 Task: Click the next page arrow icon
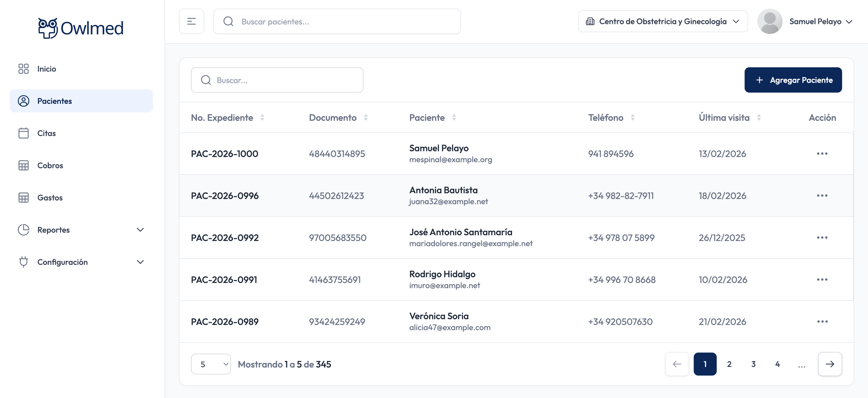pyautogui.click(x=829, y=364)
